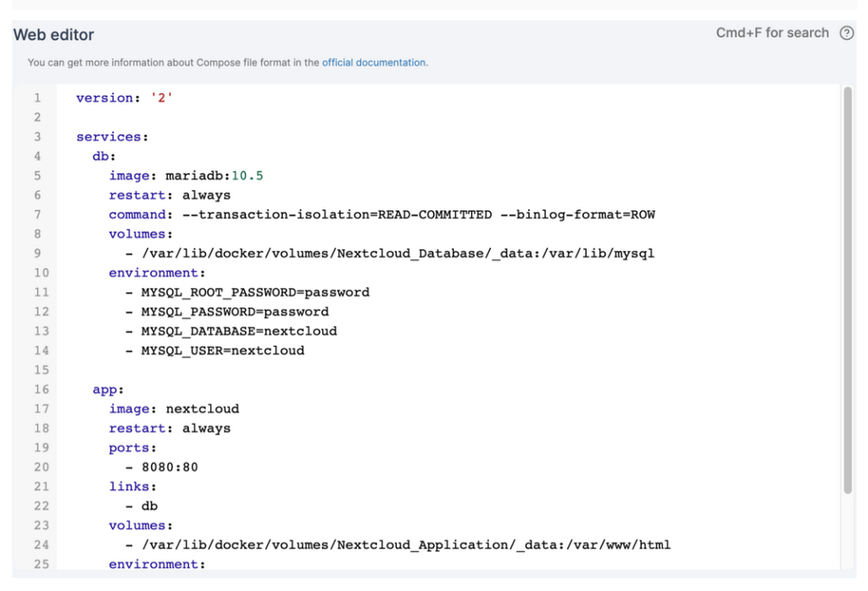Place cursor on the db: line
The image size is (868, 591).
[x=104, y=156]
